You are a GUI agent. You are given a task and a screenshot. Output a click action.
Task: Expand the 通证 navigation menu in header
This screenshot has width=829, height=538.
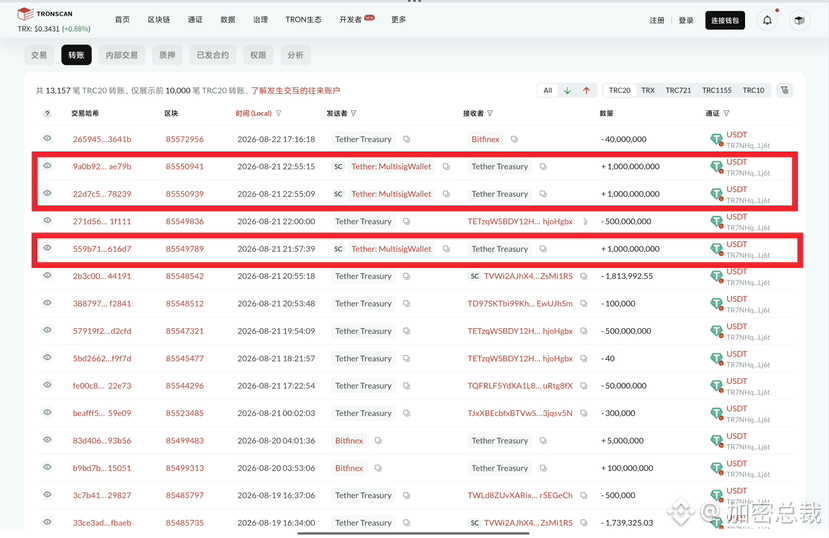pyautogui.click(x=195, y=20)
